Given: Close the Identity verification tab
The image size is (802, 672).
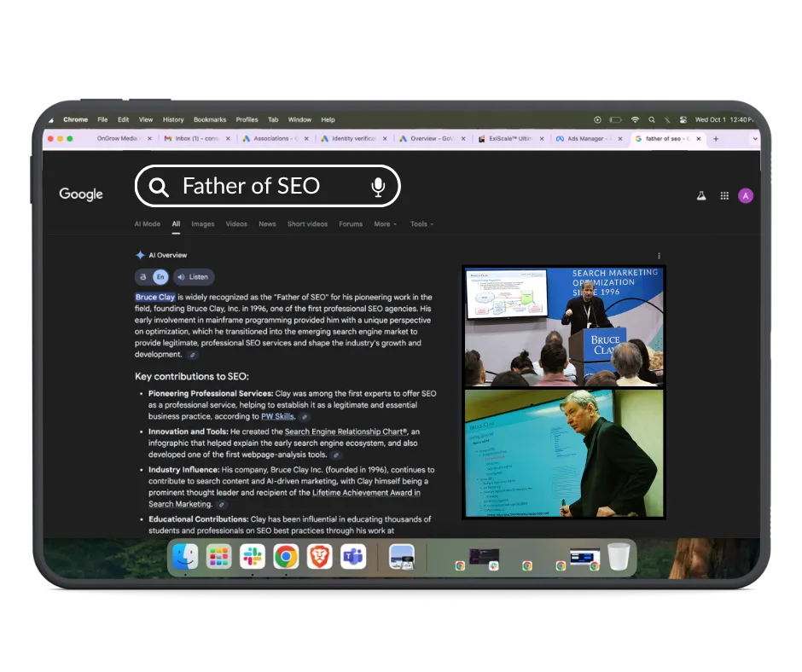Looking at the screenshot, I should pos(385,139).
